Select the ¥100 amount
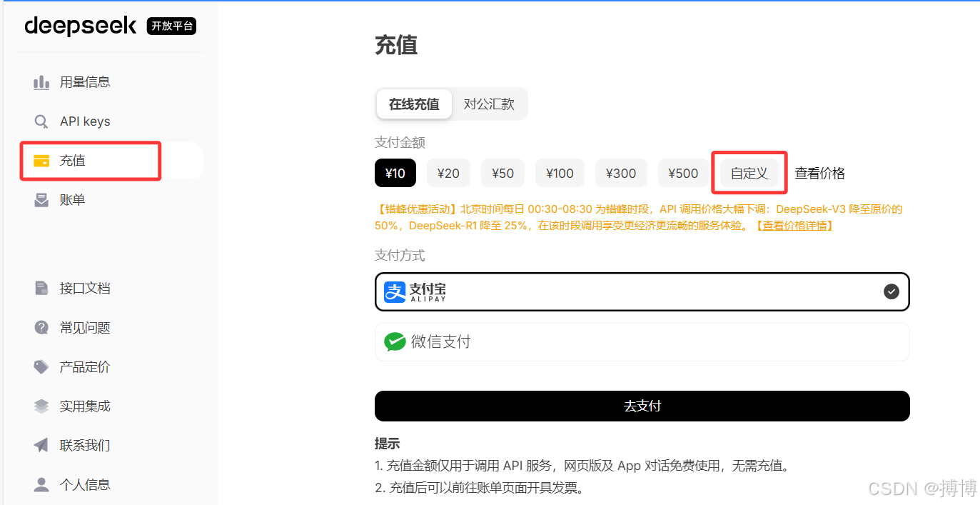Screen dimensions: 980x505 click(560, 173)
